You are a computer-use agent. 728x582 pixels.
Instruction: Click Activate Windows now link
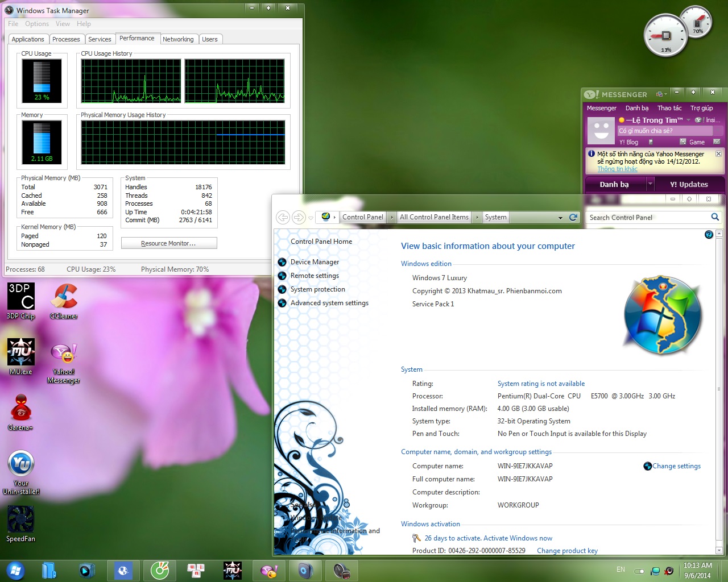pyautogui.click(x=518, y=538)
